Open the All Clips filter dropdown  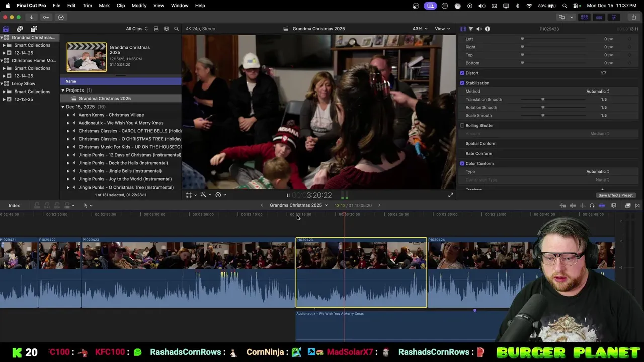(x=137, y=29)
